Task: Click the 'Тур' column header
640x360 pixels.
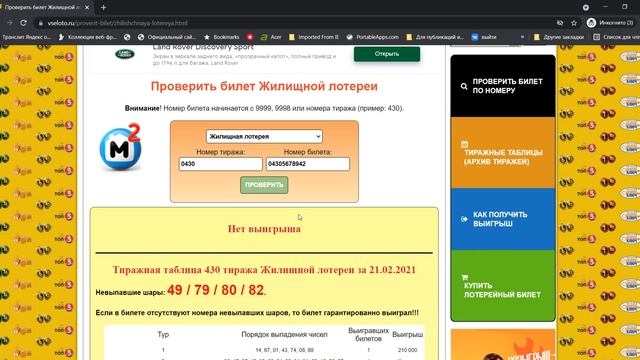Action: coord(163,334)
